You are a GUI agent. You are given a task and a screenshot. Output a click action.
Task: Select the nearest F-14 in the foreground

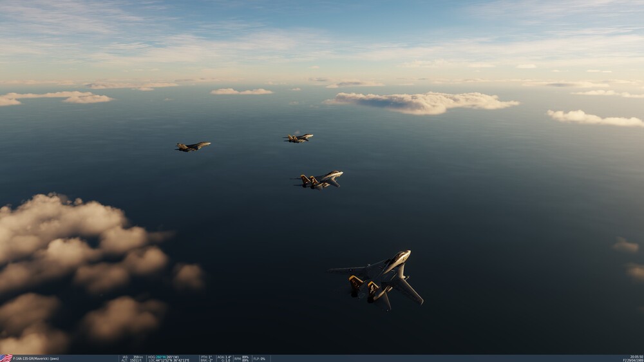[x=377, y=280]
